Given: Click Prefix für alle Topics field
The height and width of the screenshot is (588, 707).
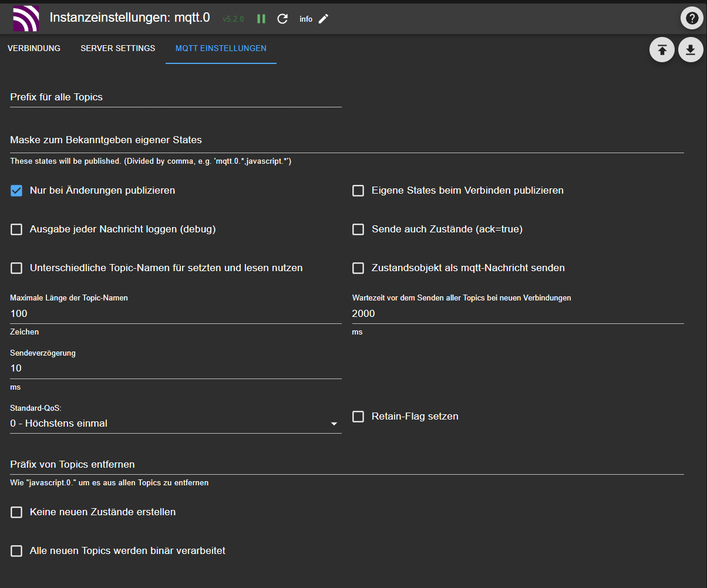Looking at the screenshot, I should (x=176, y=97).
